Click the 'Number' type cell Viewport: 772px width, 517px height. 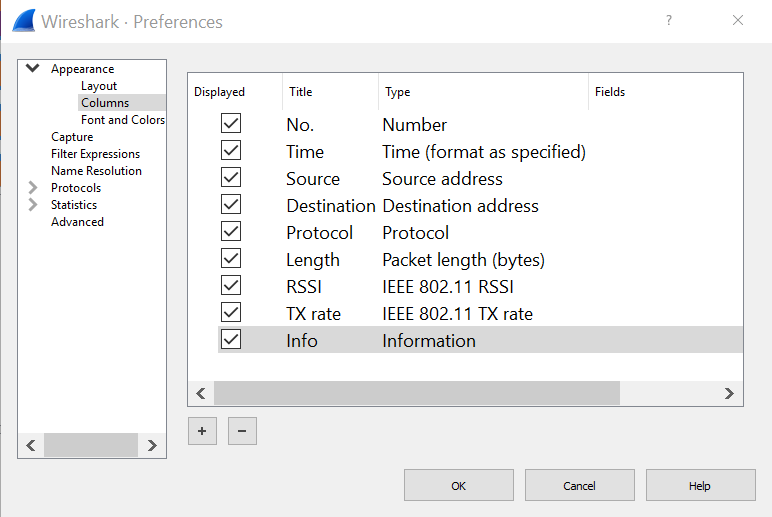click(x=415, y=125)
